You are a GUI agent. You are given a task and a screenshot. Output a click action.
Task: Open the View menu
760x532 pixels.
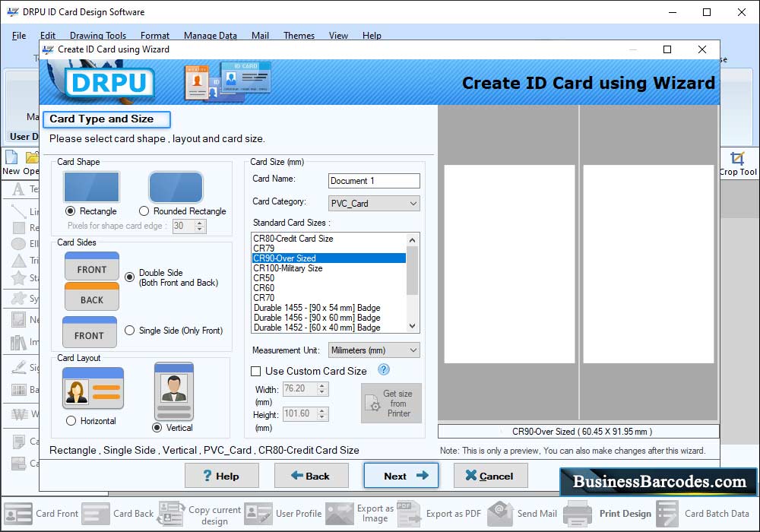click(338, 36)
